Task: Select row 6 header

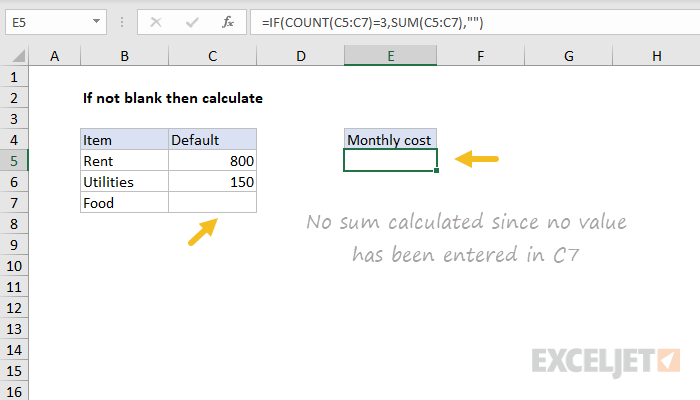Action: coord(14,182)
